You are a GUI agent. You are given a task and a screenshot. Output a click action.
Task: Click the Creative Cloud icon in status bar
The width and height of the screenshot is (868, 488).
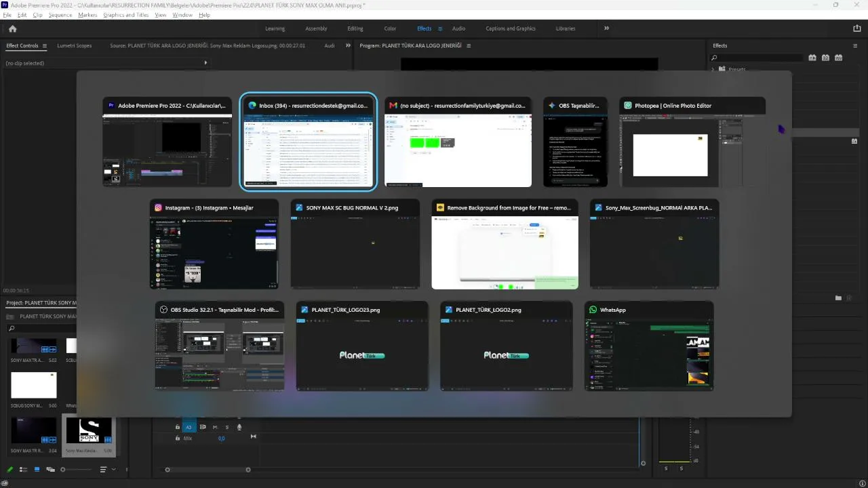pyautogui.click(x=5, y=483)
